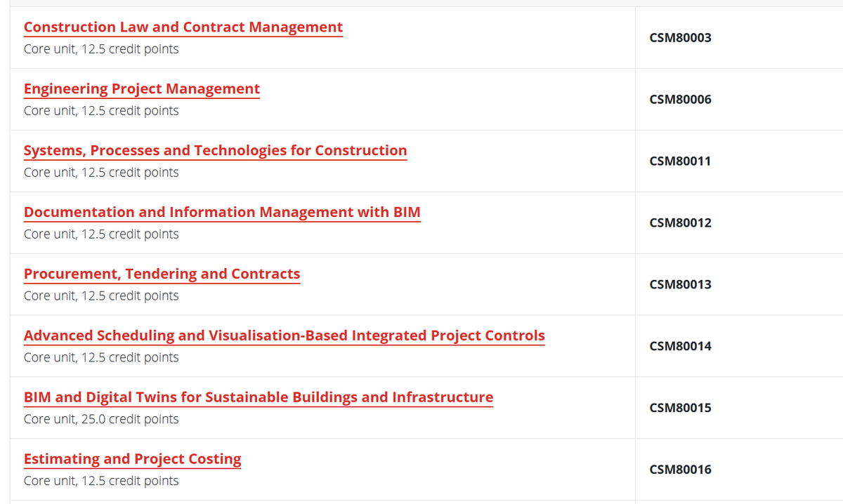The width and height of the screenshot is (843, 504).
Task: Open Construction Law and Contract Management link
Action: click(x=183, y=27)
